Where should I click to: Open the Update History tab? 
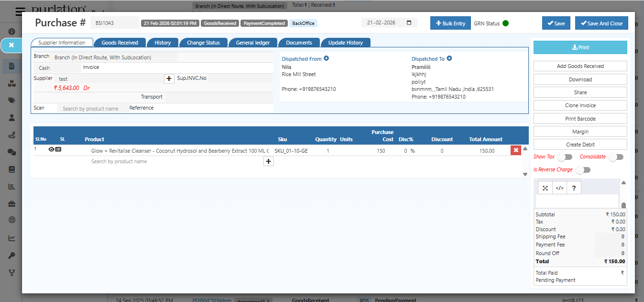[x=345, y=42]
